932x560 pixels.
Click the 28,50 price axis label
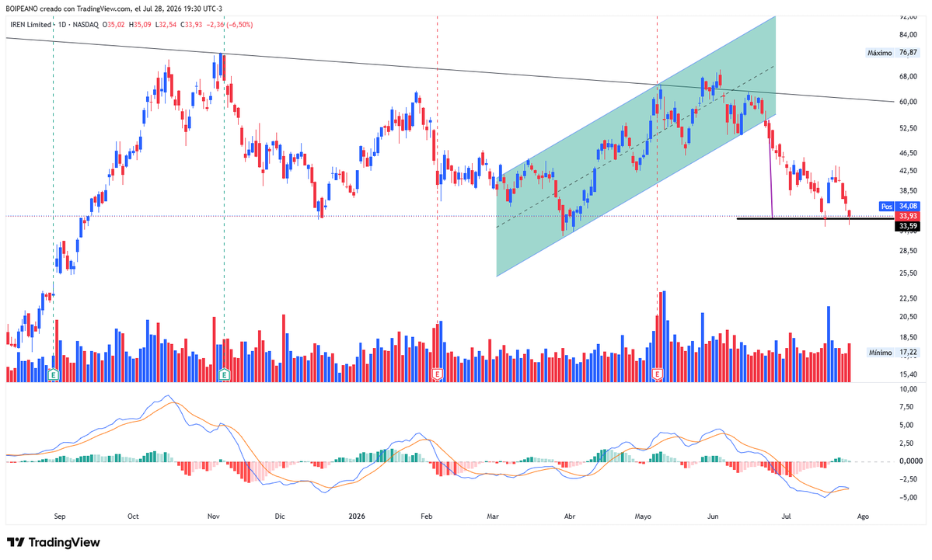click(x=908, y=251)
